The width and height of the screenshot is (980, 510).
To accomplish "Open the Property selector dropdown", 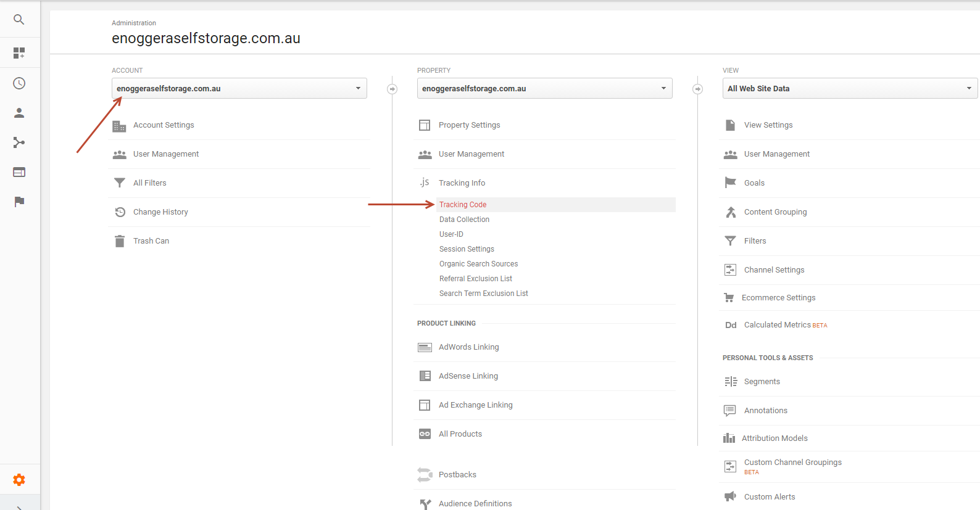I will pos(545,88).
